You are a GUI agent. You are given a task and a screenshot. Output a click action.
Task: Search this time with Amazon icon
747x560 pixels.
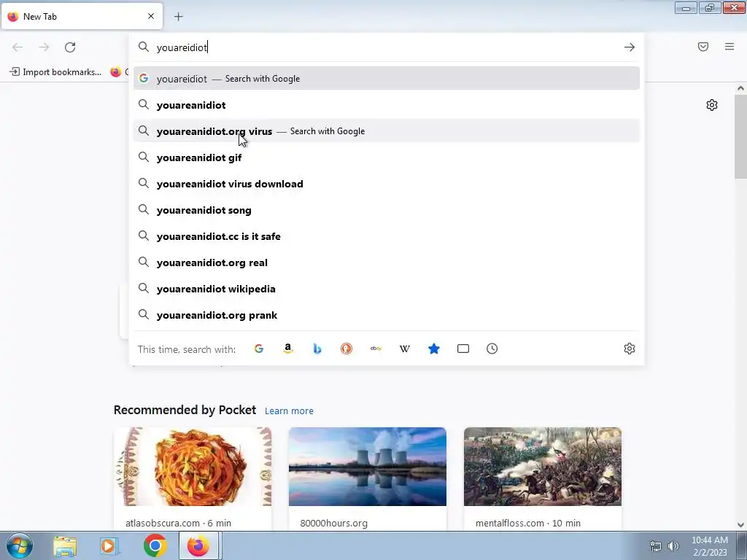(287, 349)
